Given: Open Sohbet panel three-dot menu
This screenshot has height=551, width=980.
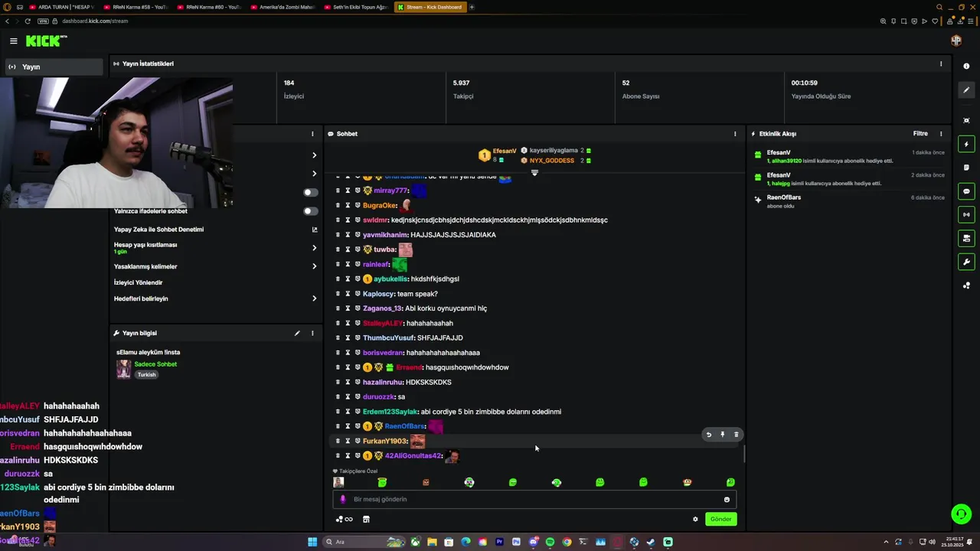Looking at the screenshot, I should pyautogui.click(x=735, y=134).
